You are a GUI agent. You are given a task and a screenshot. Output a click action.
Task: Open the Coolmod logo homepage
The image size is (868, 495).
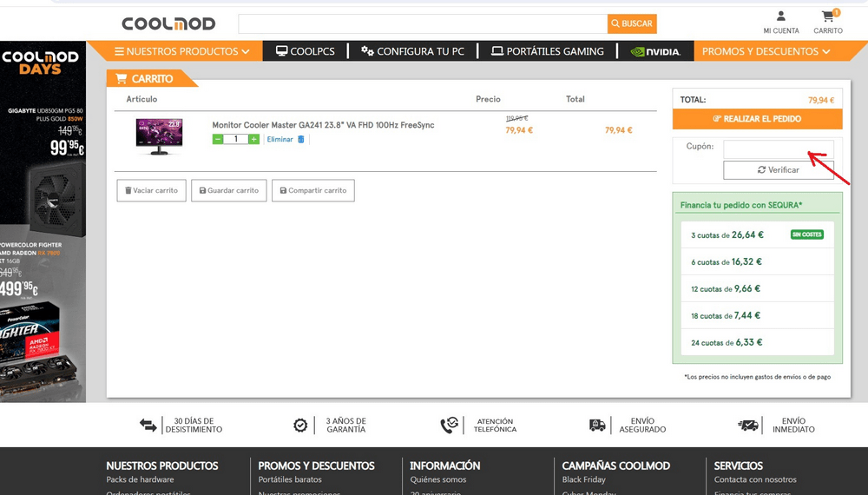tap(168, 23)
